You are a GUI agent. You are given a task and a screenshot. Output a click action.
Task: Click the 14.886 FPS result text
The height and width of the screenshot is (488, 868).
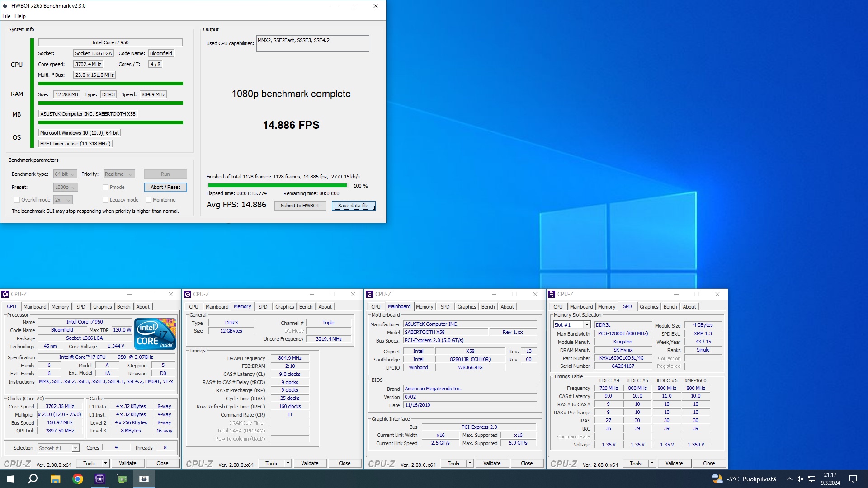point(291,125)
